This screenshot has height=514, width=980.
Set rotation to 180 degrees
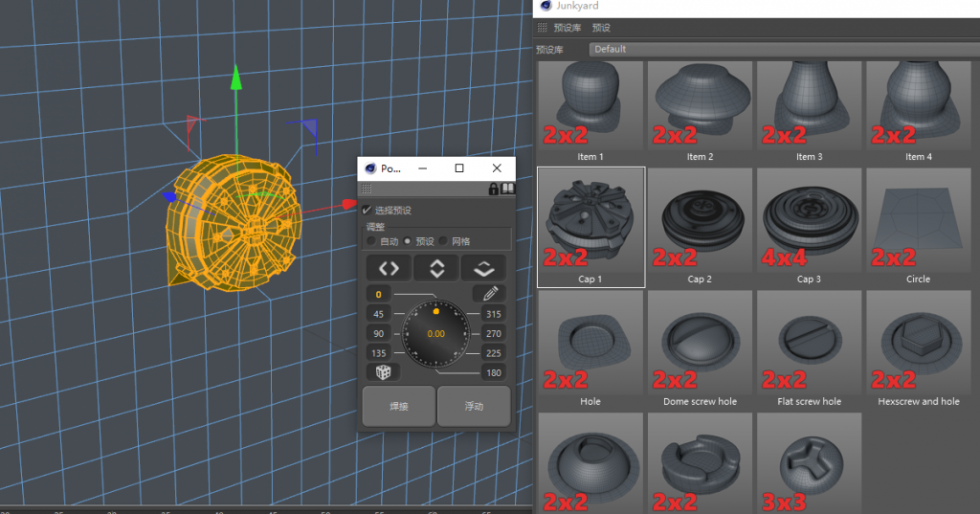(x=493, y=372)
